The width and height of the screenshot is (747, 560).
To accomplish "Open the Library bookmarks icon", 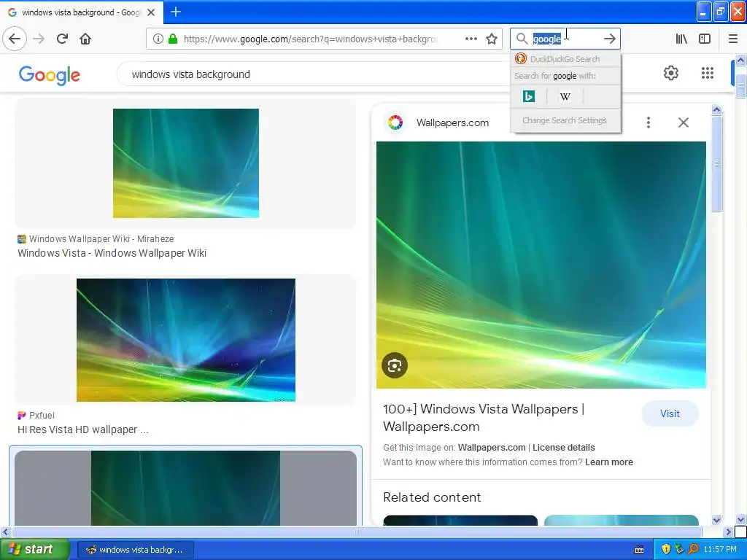I will click(681, 39).
